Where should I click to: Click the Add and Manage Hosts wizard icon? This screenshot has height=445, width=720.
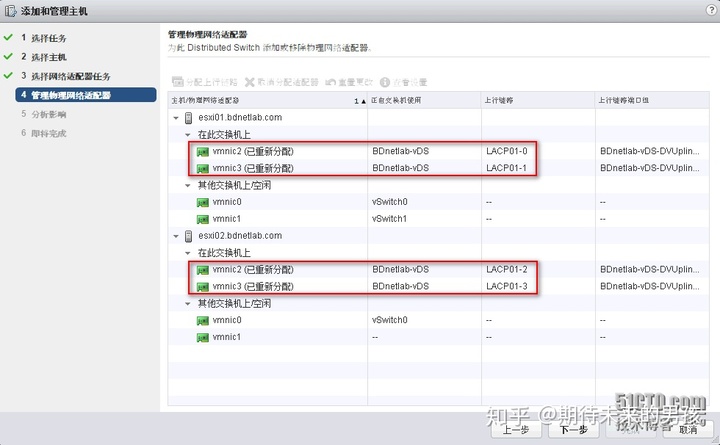click(x=10, y=11)
